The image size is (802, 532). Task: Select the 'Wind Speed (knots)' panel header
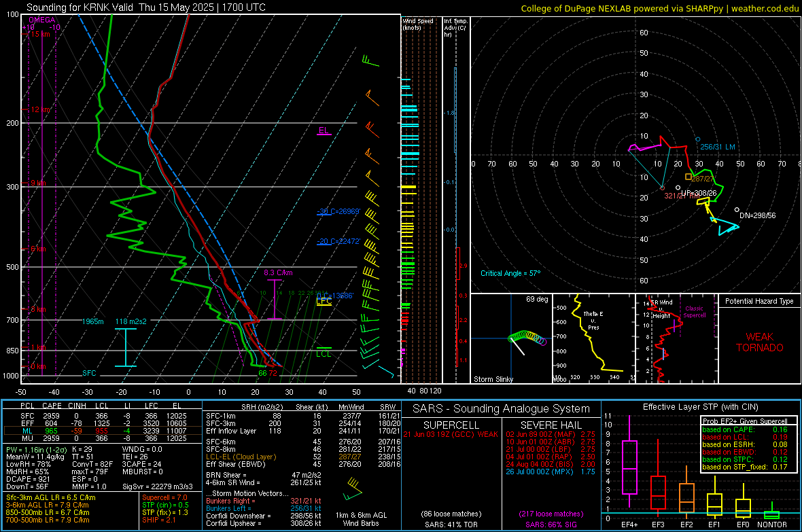[418, 24]
